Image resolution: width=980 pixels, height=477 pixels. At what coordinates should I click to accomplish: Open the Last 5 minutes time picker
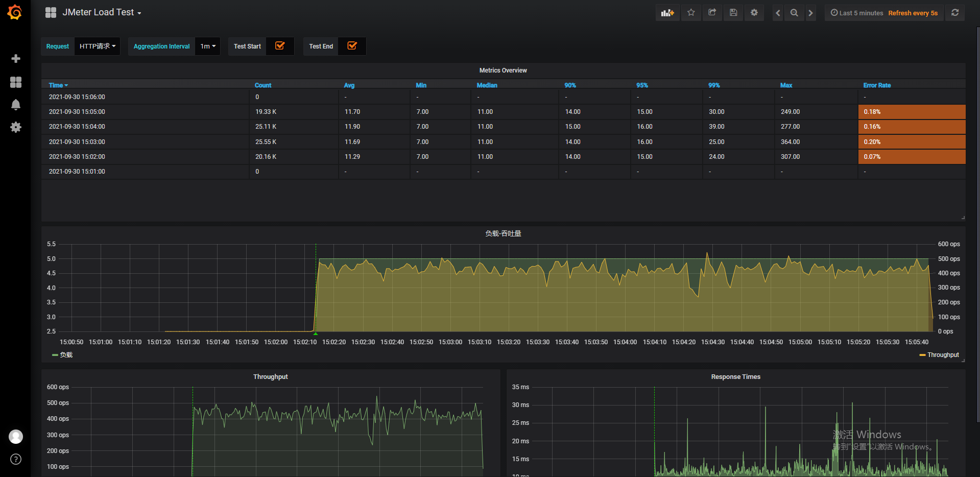(x=857, y=13)
